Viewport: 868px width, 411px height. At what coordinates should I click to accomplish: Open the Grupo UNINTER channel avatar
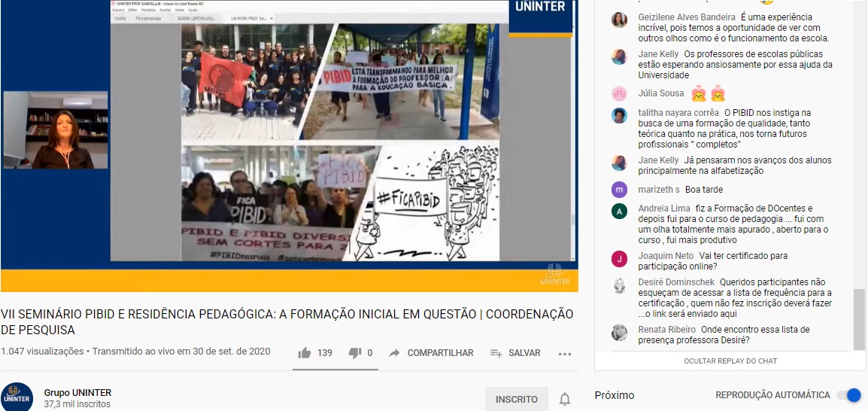pyautogui.click(x=17, y=397)
